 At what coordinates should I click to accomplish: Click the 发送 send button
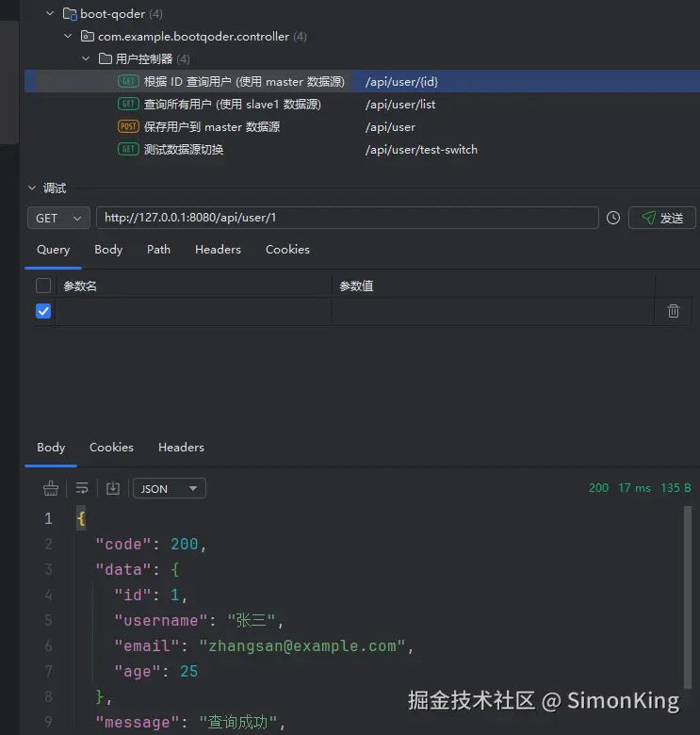[x=662, y=218]
